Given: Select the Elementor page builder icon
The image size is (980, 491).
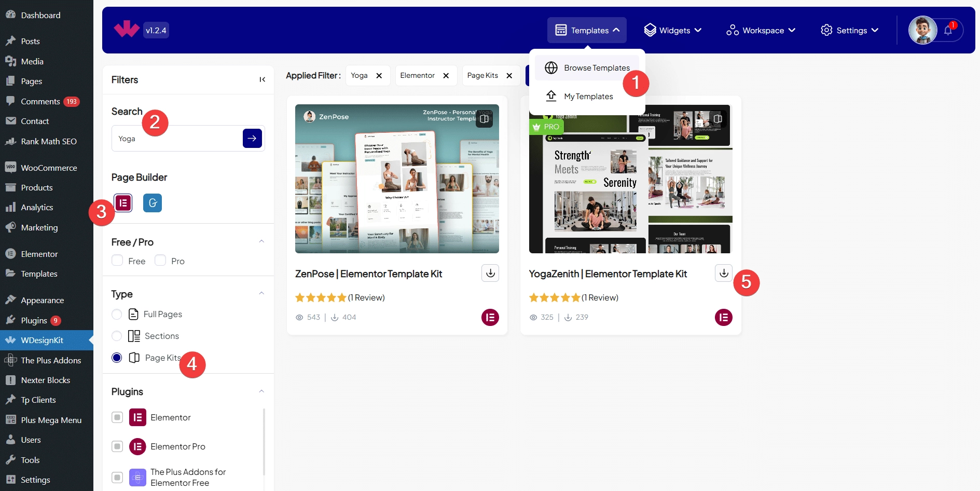Looking at the screenshot, I should pos(123,203).
